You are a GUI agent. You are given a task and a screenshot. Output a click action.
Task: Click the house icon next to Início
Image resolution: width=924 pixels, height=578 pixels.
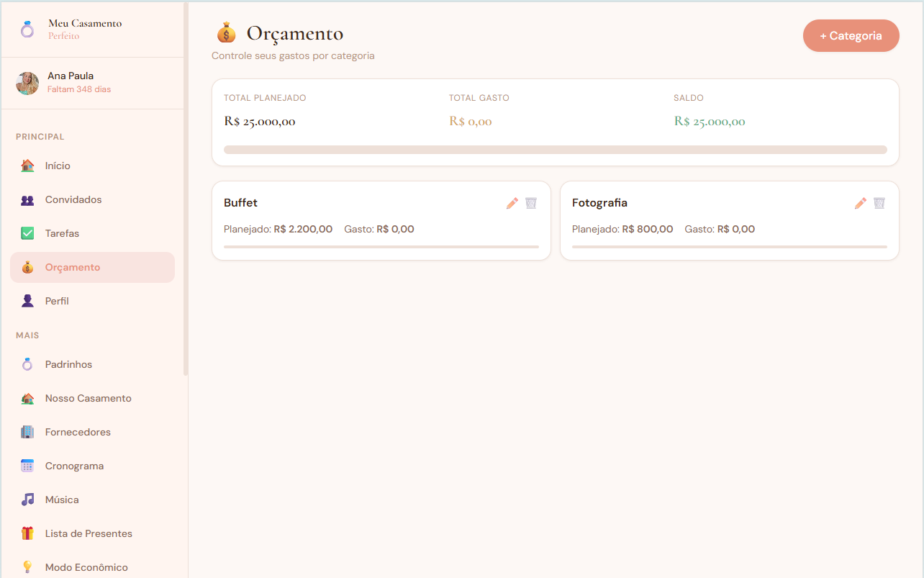click(27, 166)
